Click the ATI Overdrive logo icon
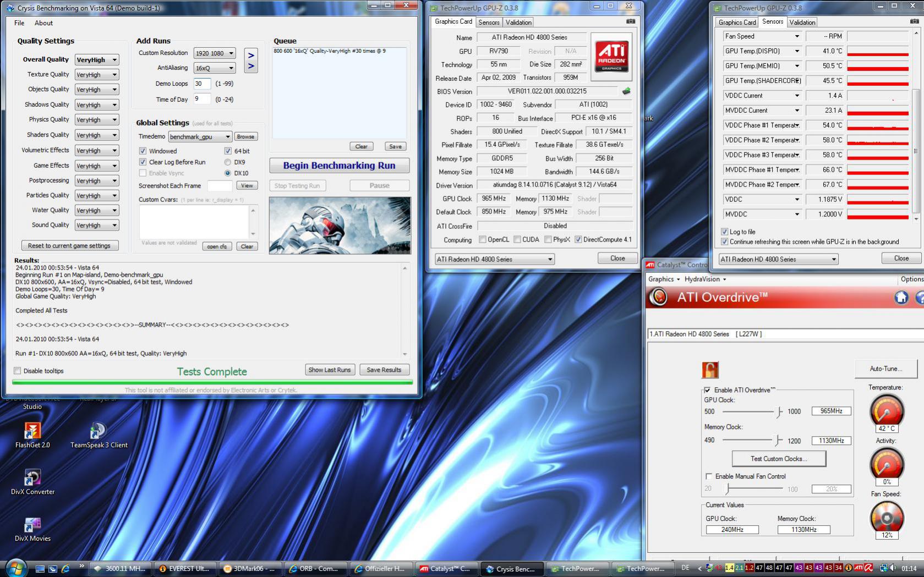 (x=658, y=297)
